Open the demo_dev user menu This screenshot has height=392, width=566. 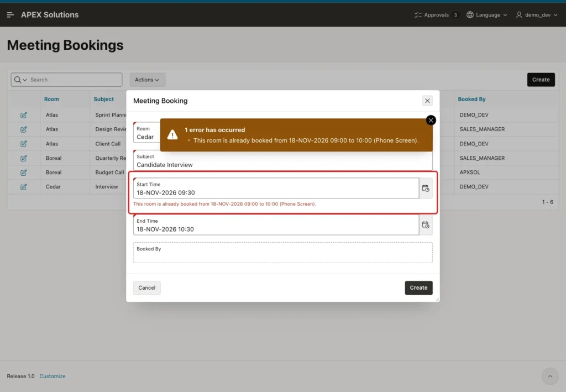[x=536, y=15]
